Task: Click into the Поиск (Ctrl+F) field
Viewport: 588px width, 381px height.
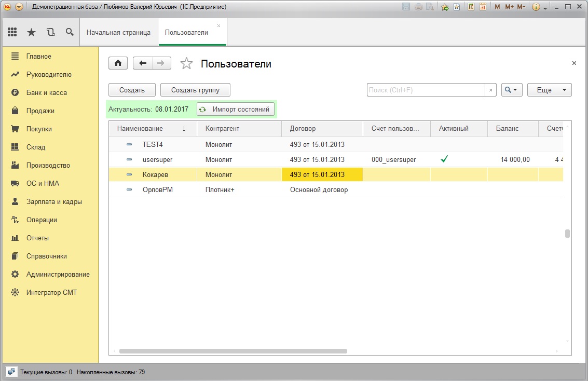Action: pos(426,90)
